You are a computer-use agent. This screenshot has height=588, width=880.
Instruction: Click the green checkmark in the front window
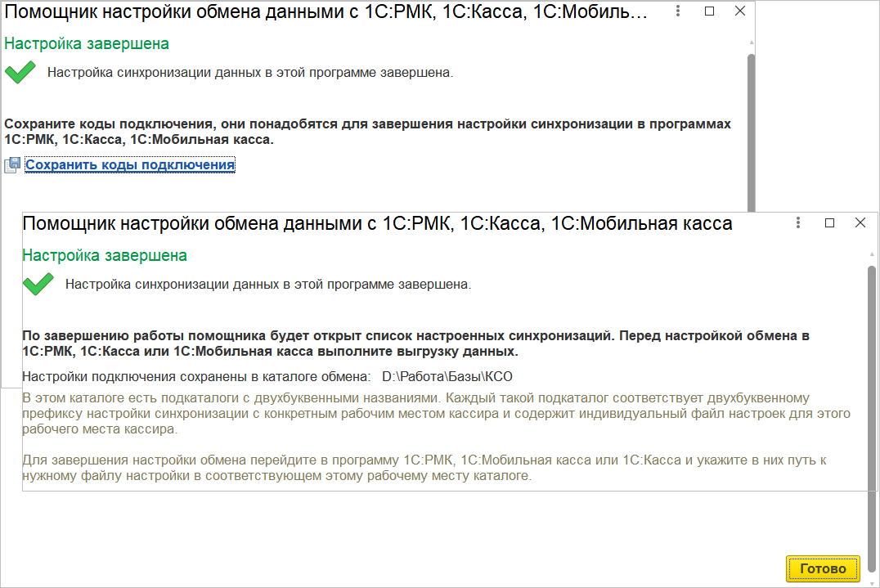pyautogui.click(x=38, y=285)
